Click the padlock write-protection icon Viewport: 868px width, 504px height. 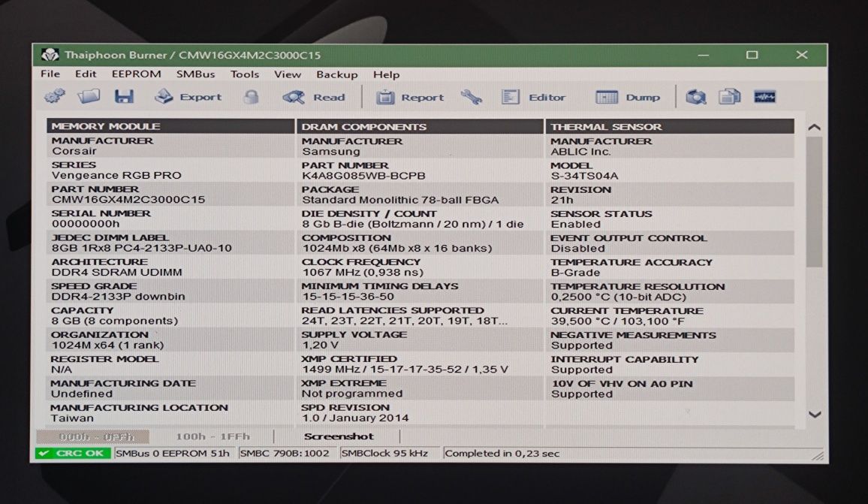252,97
